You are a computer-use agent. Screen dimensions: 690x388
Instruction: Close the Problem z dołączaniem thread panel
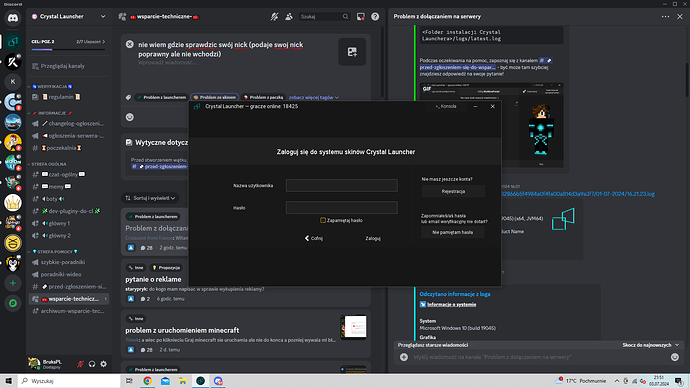680,17
